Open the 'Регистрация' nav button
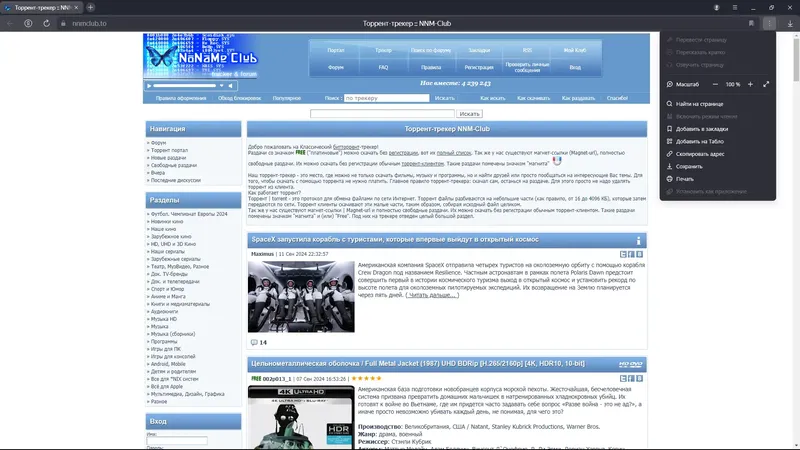Screen dimensions: 800x450 click(x=479, y=67)
